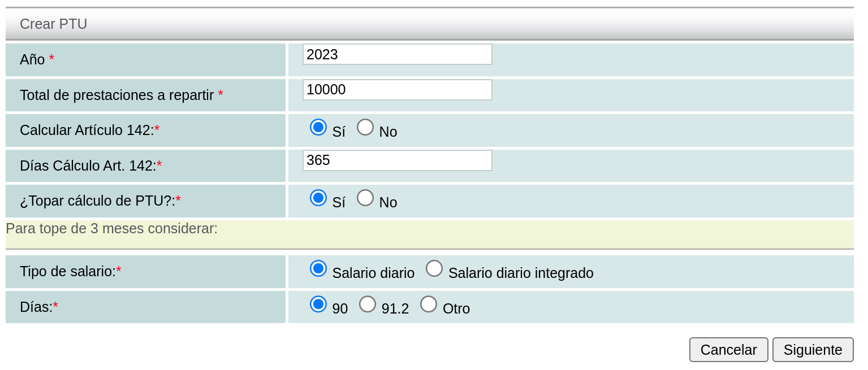This screenshot has height=370, width=868.
Task: Click 'Para tope de 3 meses considerar' heading
Action: point(111,229)
